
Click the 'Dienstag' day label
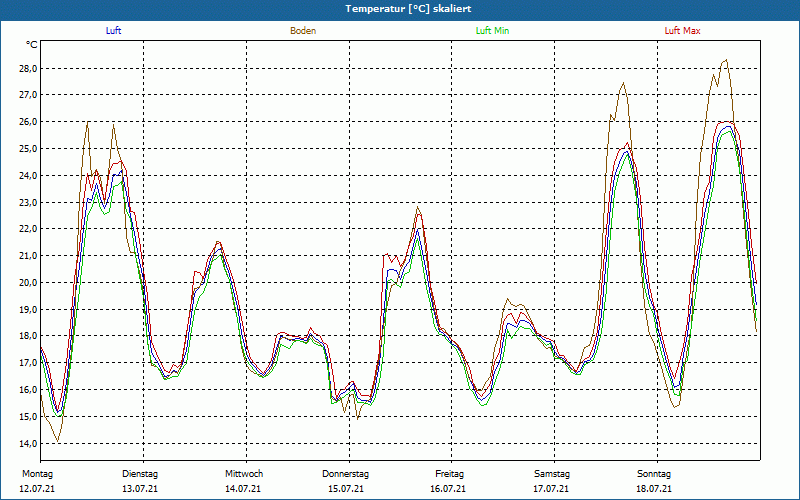click(140, 474)
